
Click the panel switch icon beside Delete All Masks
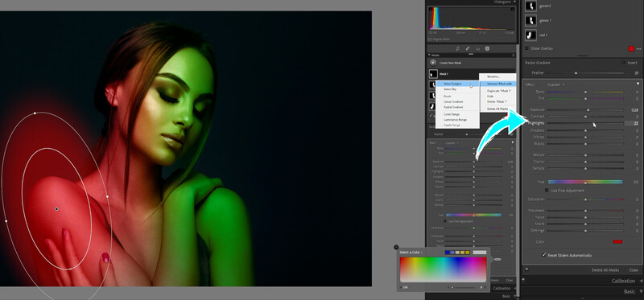pyautogui.click(x=527, y=269)
